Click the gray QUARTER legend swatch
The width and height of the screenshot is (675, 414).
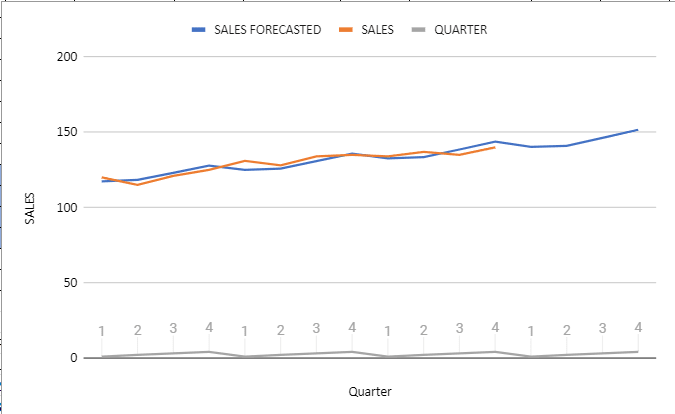click(x=419, y=31)
